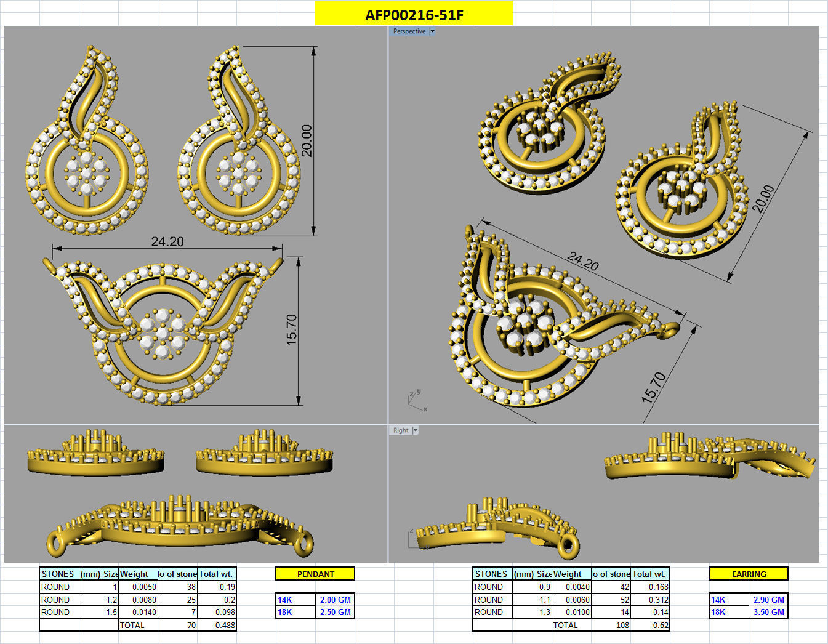This screenshot has width=828, height=644.
Task: Click the 20.00 dimension in top view
Action: (307, 140)
